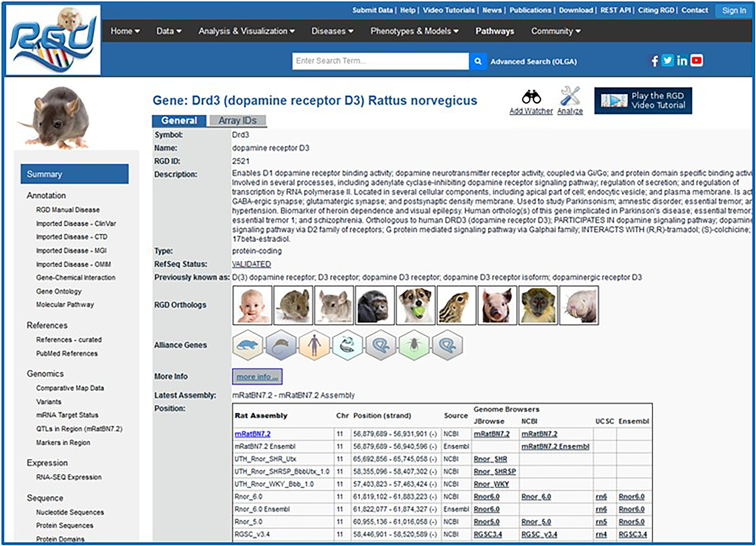Image resolution: width=756 pixels, height=546 pixels.
Task: Open the REST API link
Action: (615, 10)
